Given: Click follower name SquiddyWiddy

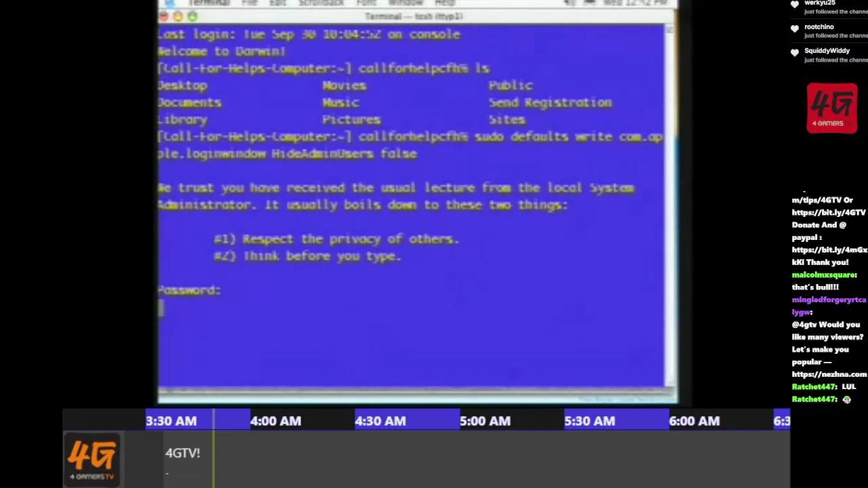Looking at the screenshot, I should pos(827,51).
